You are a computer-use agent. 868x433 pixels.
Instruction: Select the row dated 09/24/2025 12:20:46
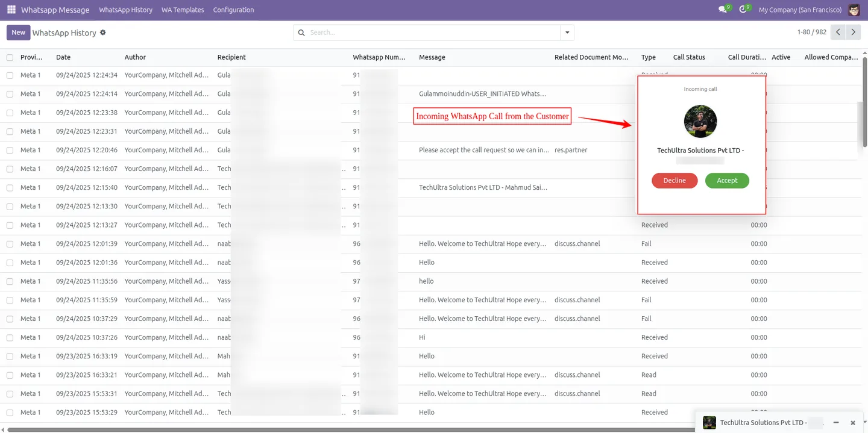(x=10, y=150)
